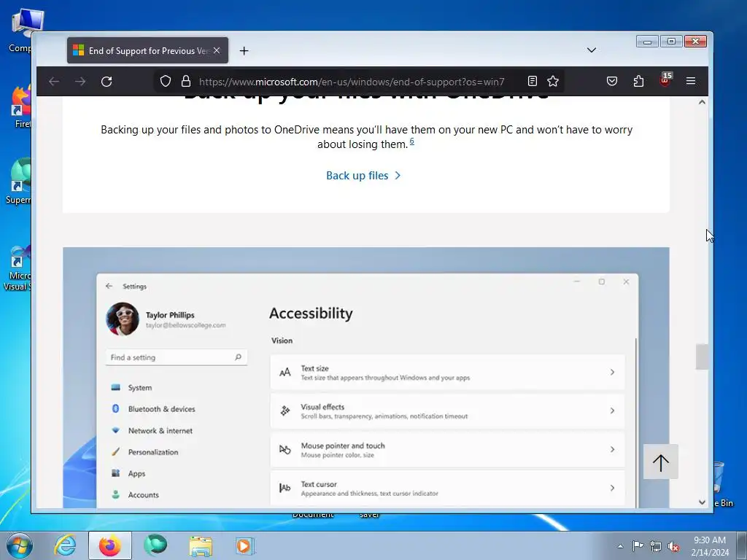Screen dimensions: 747x560
Task: Click the microsoft.com address bar
Action: tap(351, 82)
